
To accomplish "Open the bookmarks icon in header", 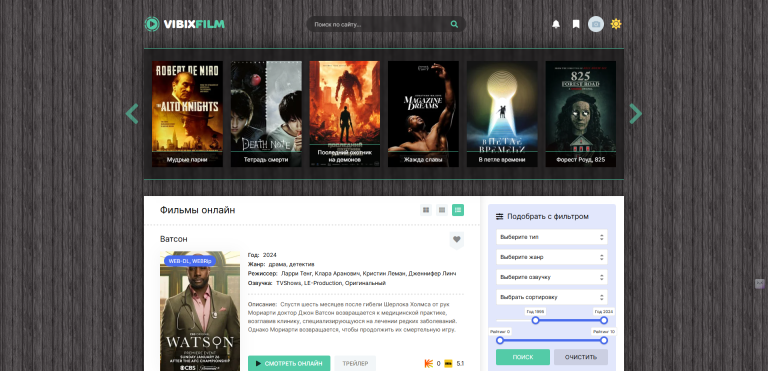I will tap(576, 24).
